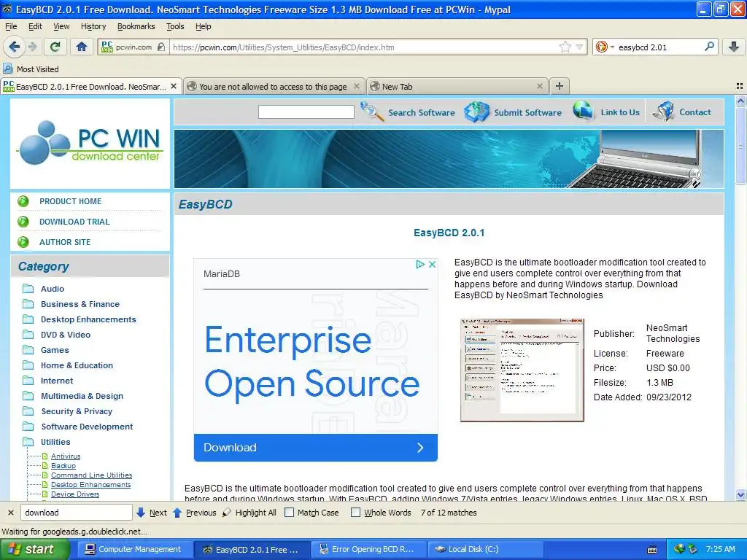This screenshot has width=747, height=560.
Task: Click the folder icon next to Internet
Action: click(x=28, y=381)
